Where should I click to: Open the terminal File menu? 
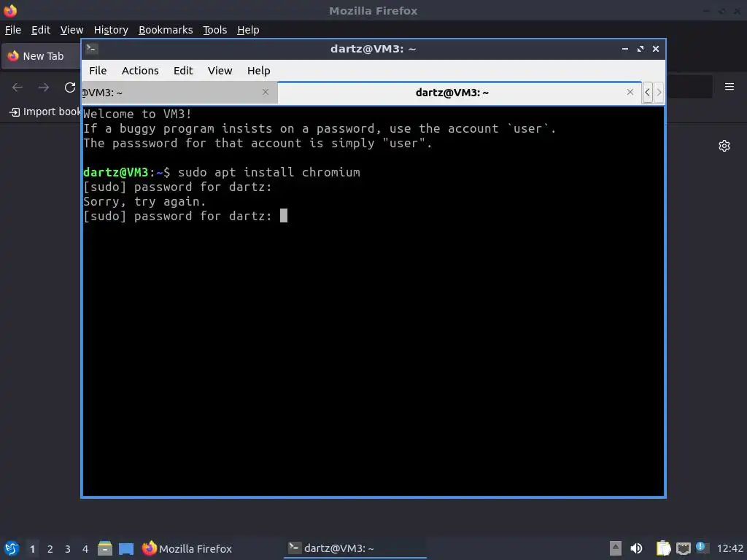[x=98, y=71]
